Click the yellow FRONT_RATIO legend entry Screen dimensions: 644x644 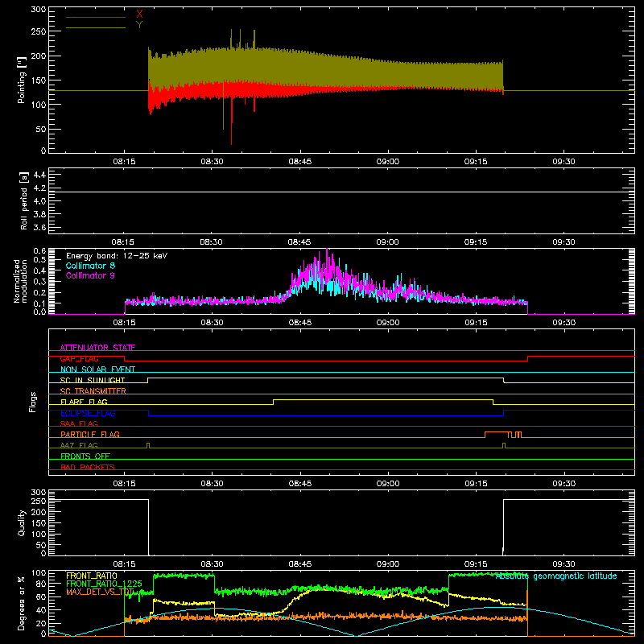[x=92, y=576]
